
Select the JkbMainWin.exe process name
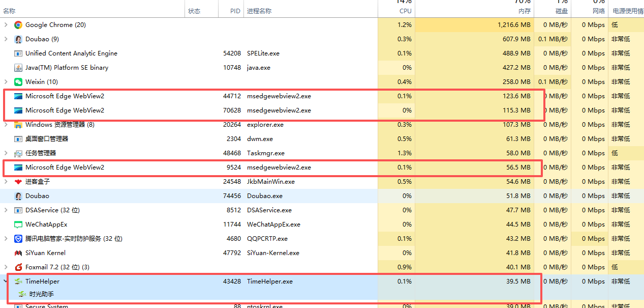pyautogui.click(x=271, y=182)
